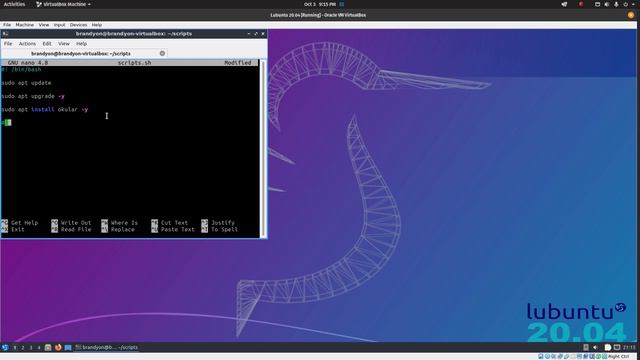Click the Oct 3 date and time in the top bar
Screen dimensions: 640x360
320,4
